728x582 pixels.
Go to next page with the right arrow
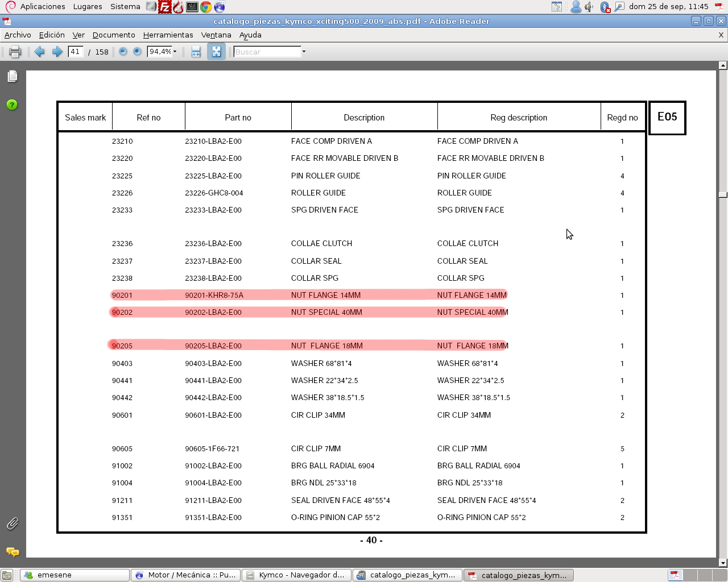tap(57, 52)
